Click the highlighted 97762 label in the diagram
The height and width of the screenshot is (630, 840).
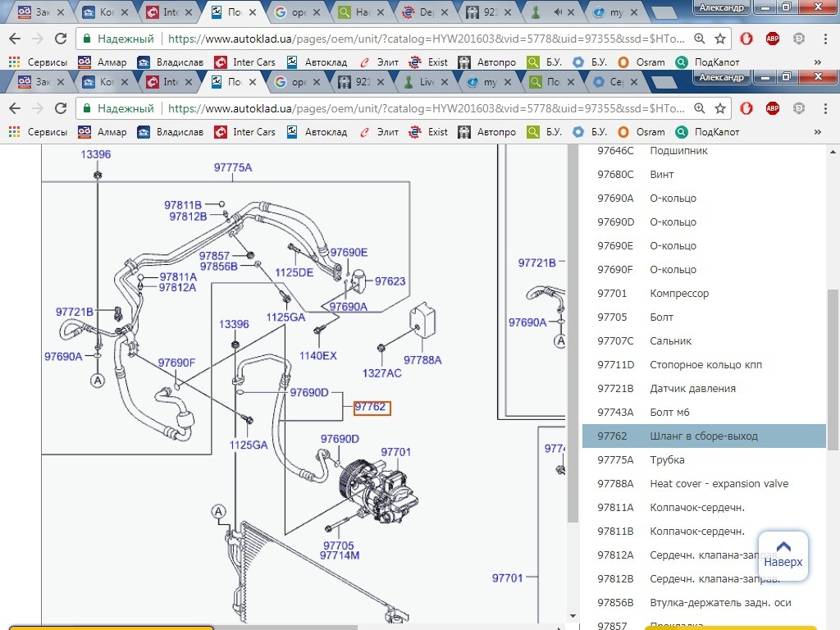[372, 408]
